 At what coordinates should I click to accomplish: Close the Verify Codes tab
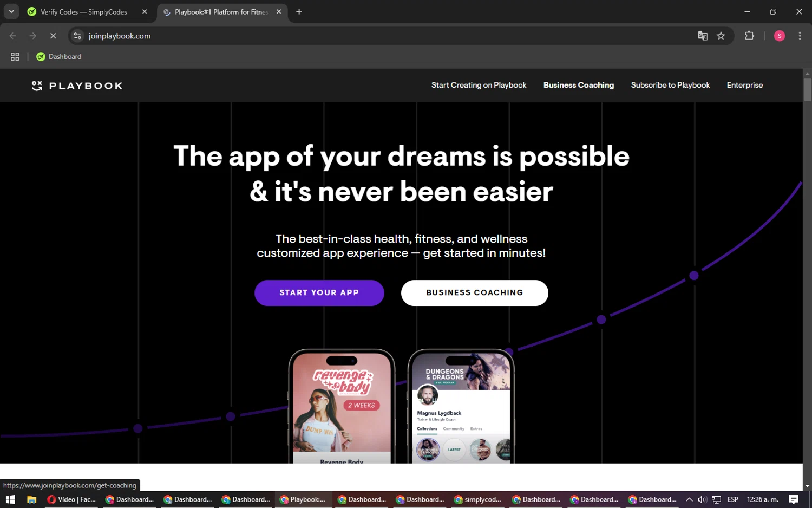tap(145, 12)
